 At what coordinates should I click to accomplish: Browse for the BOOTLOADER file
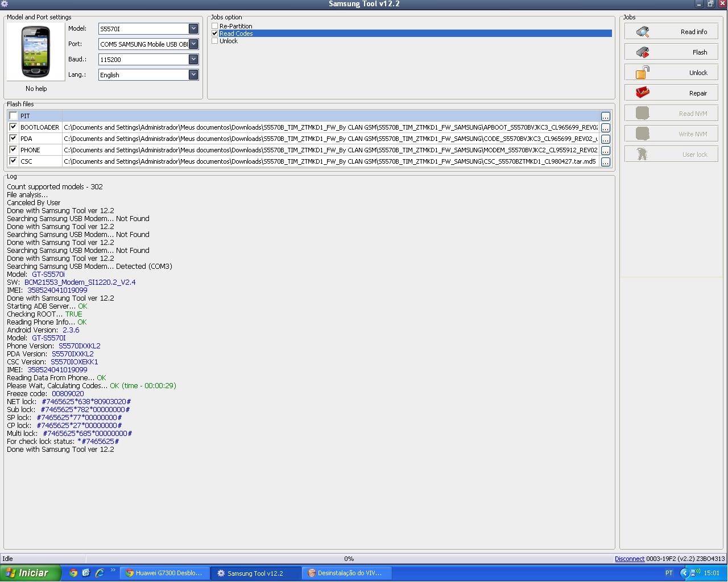point(605,128)
